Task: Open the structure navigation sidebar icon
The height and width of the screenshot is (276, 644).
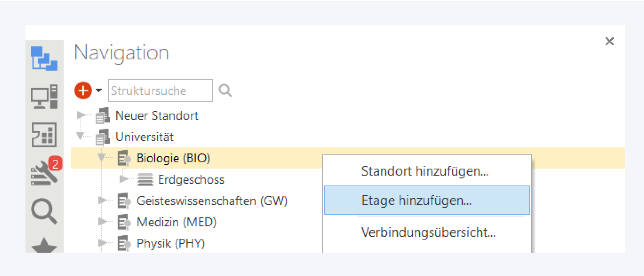Action: 44,58
